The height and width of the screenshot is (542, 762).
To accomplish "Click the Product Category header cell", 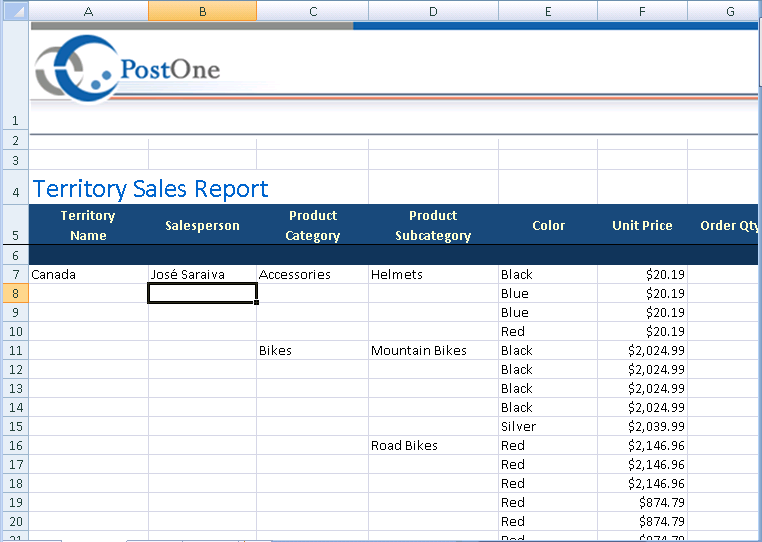I will (x=313, y=225).
